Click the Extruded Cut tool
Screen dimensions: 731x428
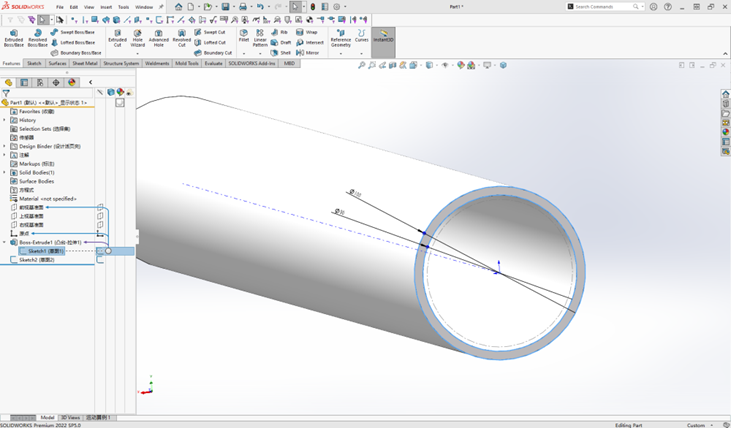(117, 38)
